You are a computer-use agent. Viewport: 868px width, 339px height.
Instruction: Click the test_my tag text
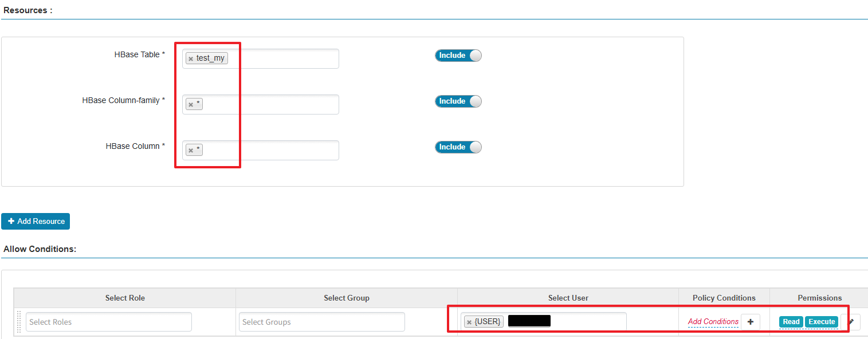(210, 58)
